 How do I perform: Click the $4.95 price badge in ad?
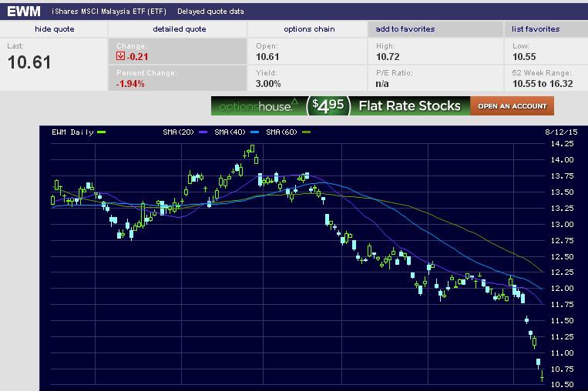(328, 105)
